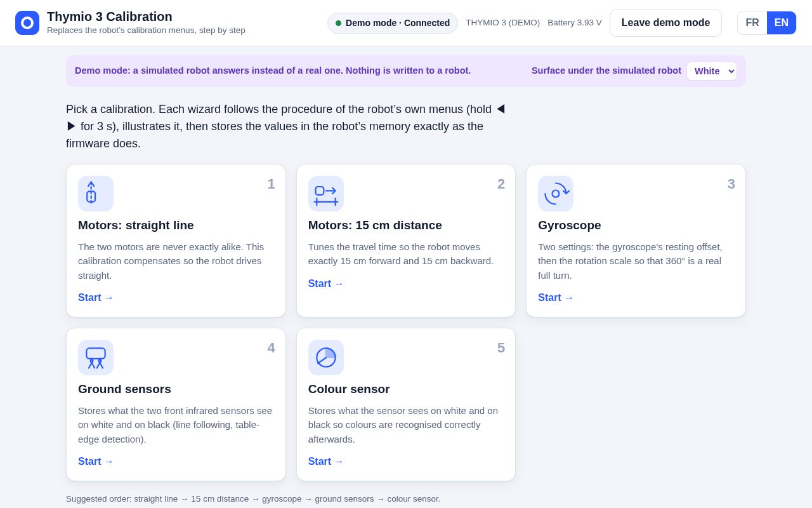Start the Motors straight line calibration
812x508 pixels.
(x=96, y=298)
